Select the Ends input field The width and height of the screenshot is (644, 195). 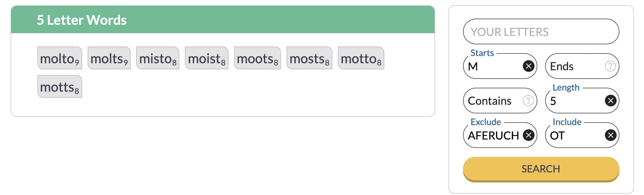(582, 66)
